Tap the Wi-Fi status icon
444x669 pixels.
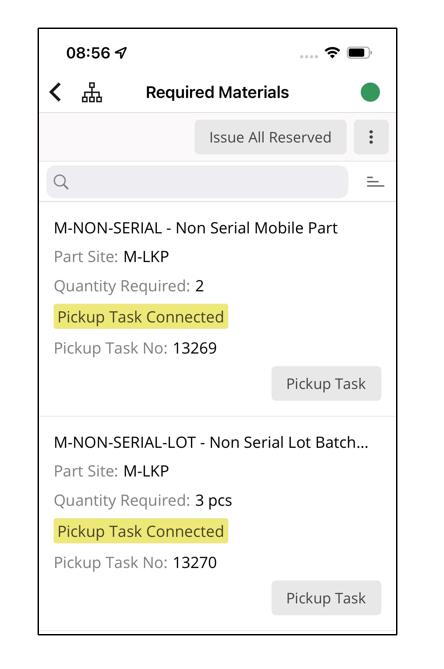pos(332,52)
